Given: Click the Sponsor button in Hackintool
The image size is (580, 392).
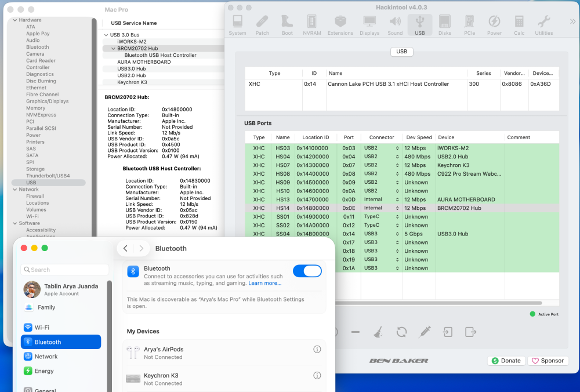Looking at the screenshot, I should tap(548, 361).
